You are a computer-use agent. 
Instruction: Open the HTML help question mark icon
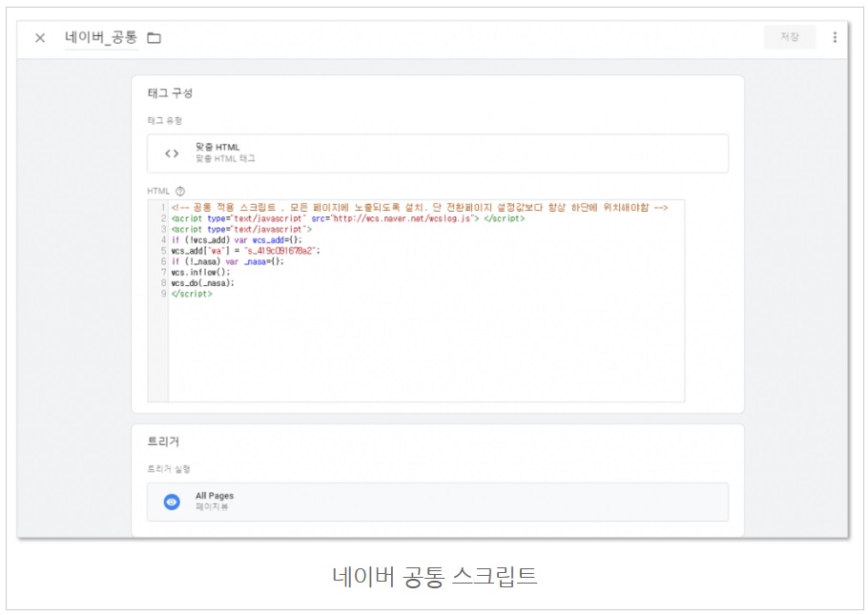tap(180, 192)
